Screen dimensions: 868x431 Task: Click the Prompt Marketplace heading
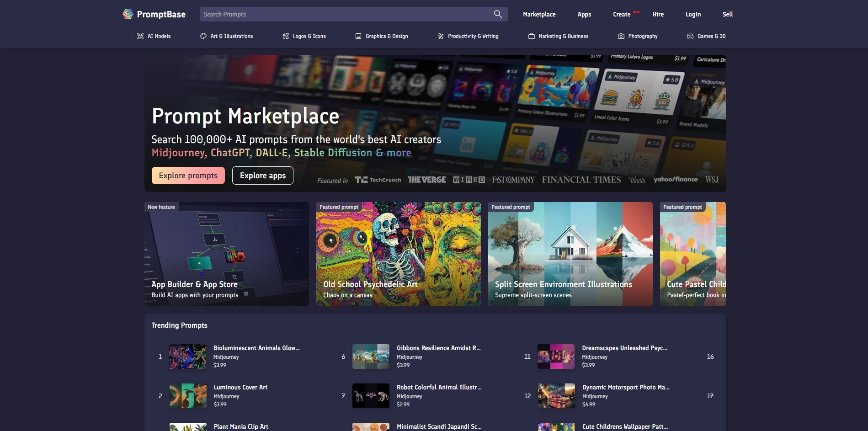[245, 117]
